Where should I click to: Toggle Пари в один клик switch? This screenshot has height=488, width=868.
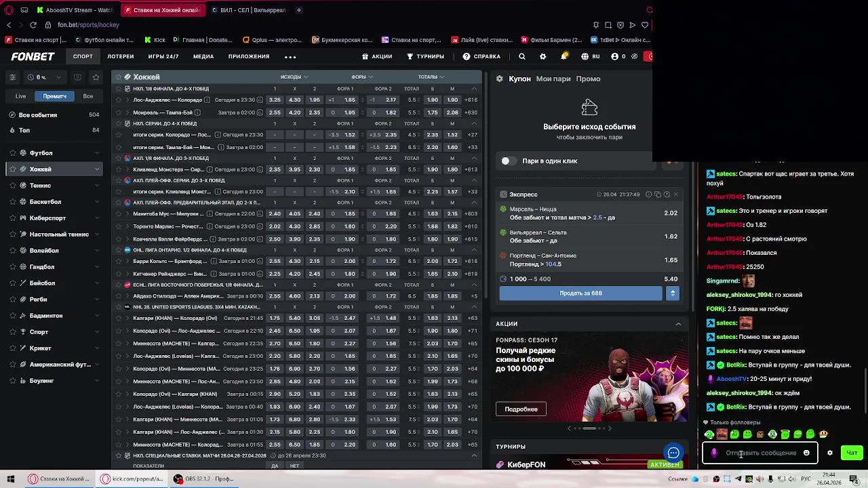coord(508,161)
